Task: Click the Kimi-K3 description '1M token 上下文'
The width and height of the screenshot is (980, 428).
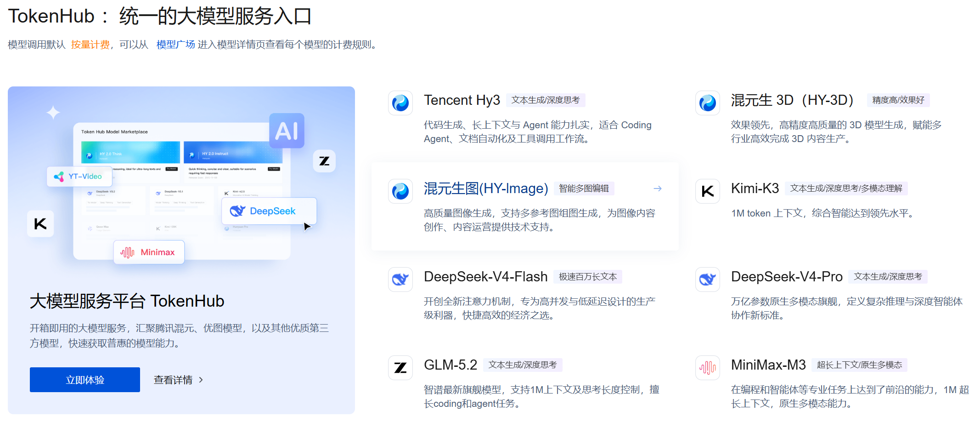Action: (x=822, y=213)
